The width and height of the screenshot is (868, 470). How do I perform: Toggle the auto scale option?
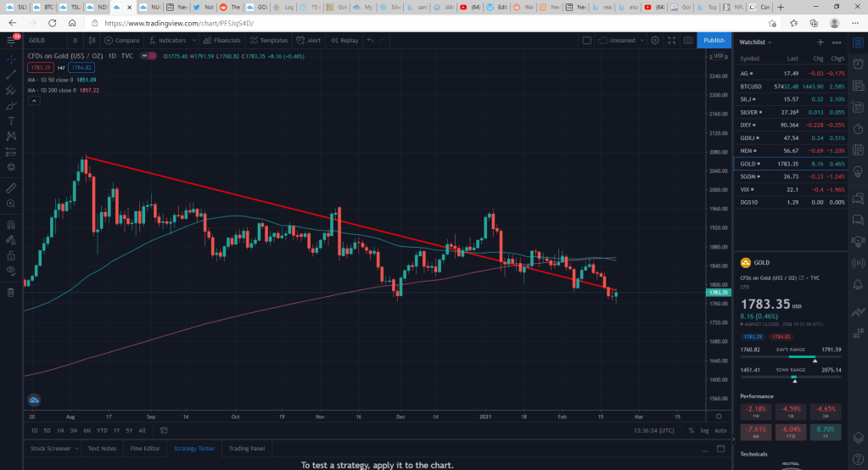click(x=720, y=430)
